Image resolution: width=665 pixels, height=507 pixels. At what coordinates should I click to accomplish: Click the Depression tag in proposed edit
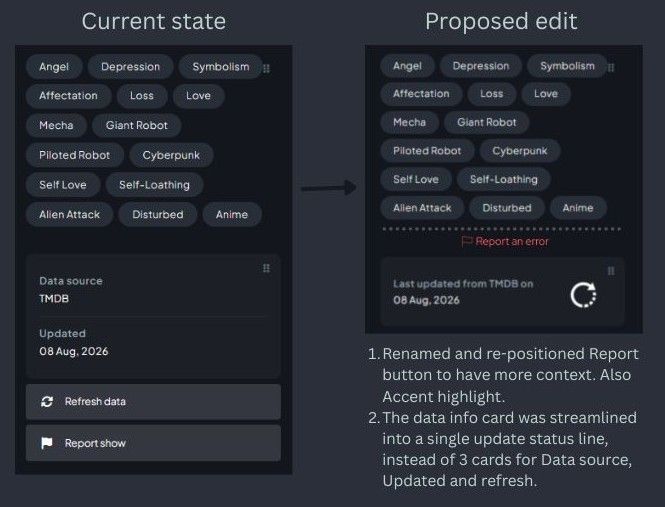[x=481, y=66]
